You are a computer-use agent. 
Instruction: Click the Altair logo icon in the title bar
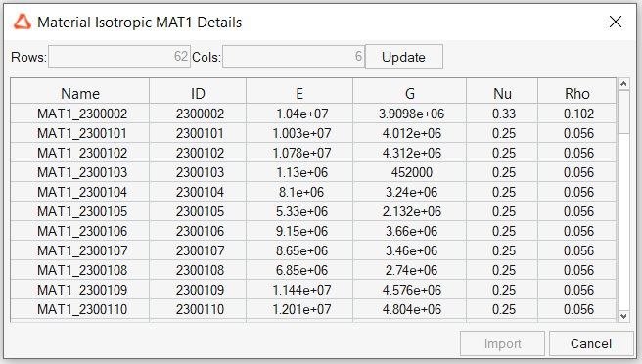[x=23, y=23]
